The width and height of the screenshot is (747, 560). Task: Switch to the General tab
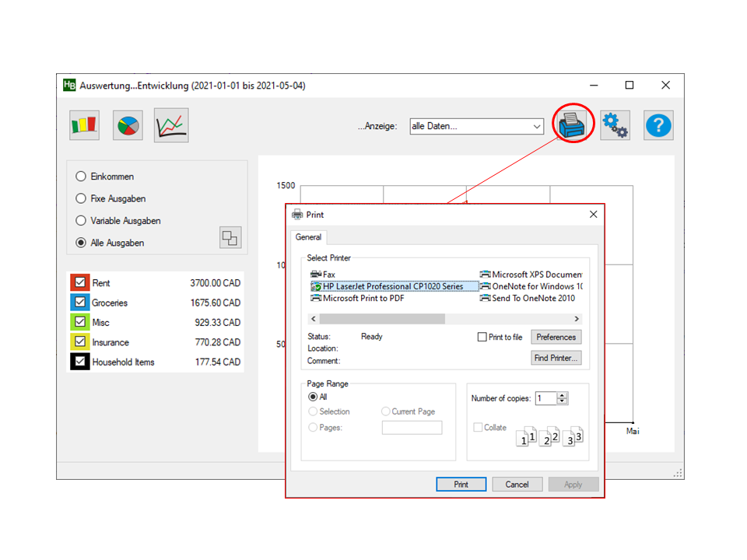[308, 237]
